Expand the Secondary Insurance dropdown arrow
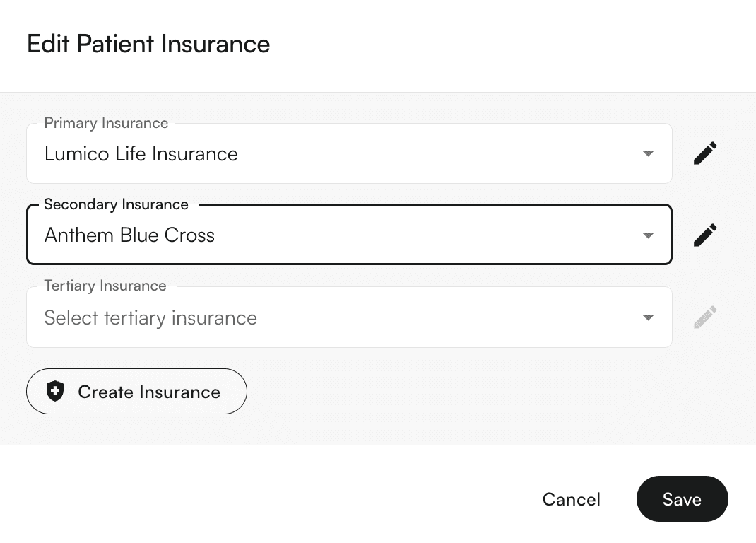This screenshot has width=756, height=543. tap(648, 235)
